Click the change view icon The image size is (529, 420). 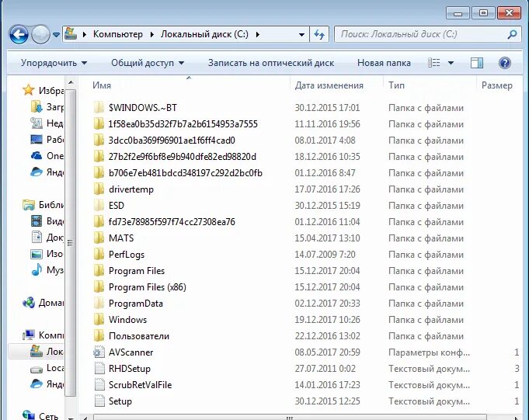coord(434,63)
